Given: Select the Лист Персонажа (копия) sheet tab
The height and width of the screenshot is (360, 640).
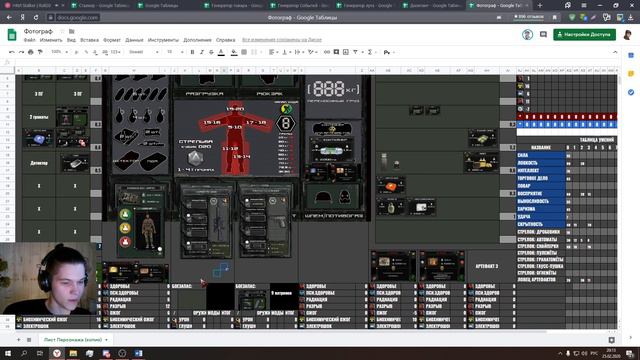Looking at the screenshot, I should tap(76, 340).
